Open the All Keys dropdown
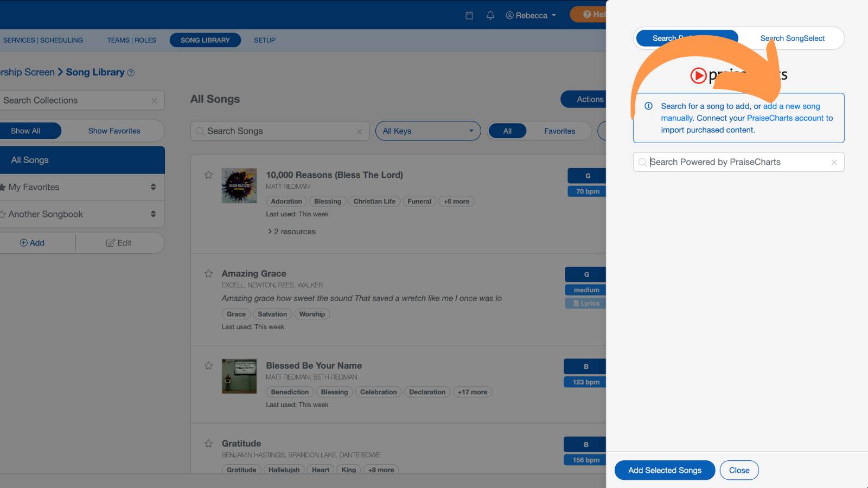The width and height of the screenshot is (868, 488). coord(428,131)
